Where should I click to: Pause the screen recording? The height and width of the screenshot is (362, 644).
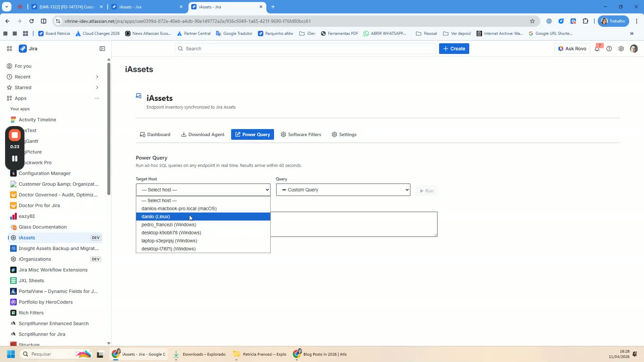click(x=15, y=159)
